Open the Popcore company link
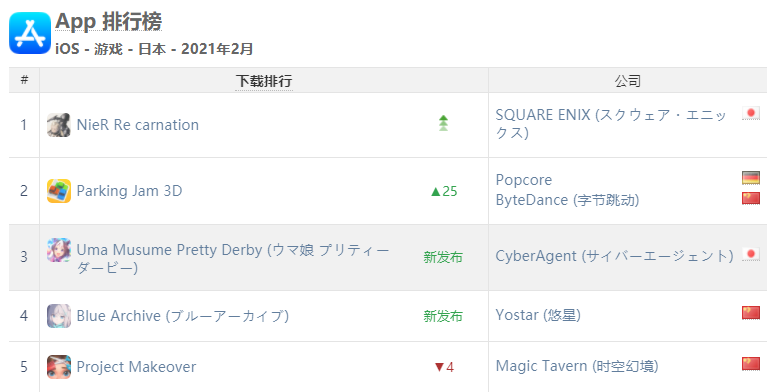This screenshot has height=392, width=772. (524, 180)
